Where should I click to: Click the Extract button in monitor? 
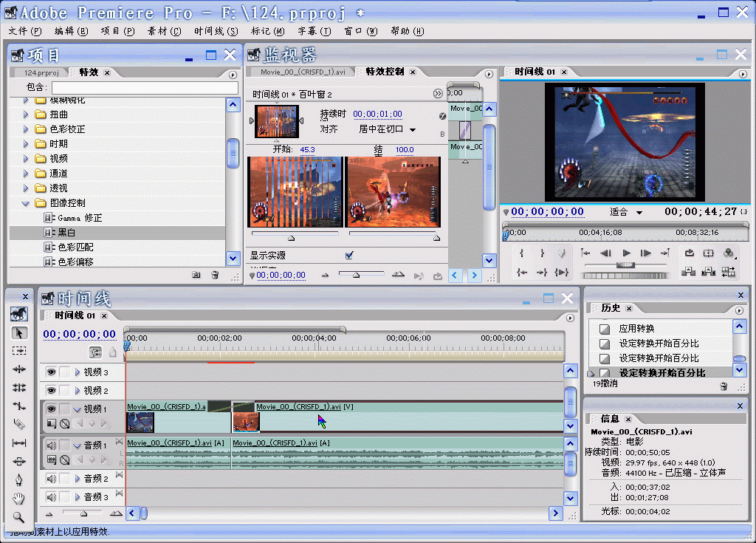click(708, 272)
